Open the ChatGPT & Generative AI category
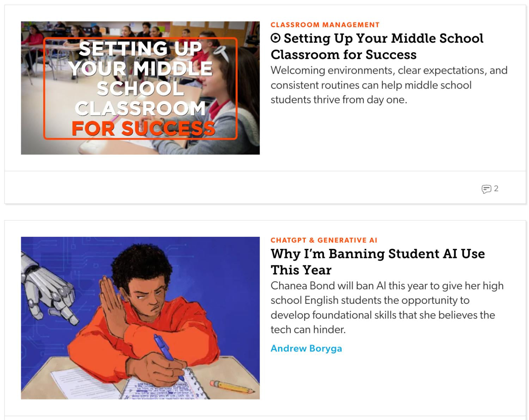Screen dimensions: 529x420 [324, 240]
